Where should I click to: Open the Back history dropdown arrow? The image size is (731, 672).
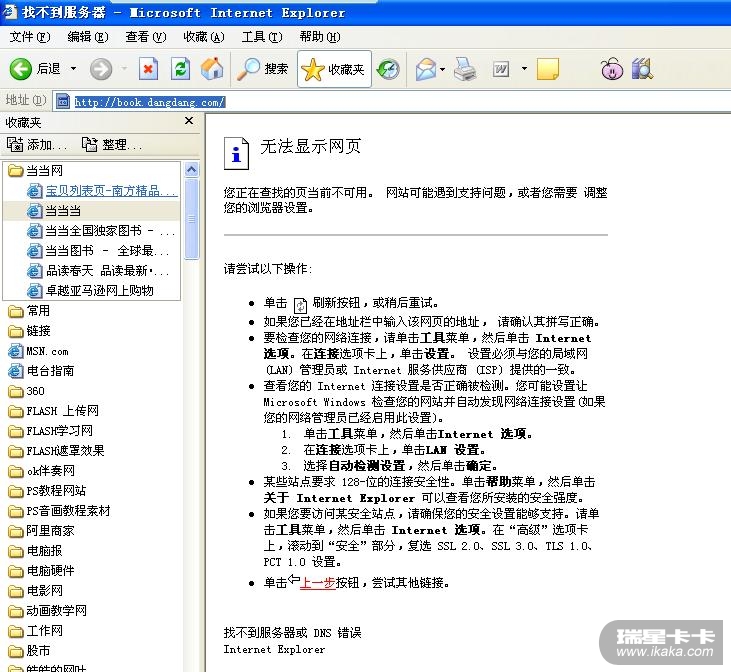[73, 69]
